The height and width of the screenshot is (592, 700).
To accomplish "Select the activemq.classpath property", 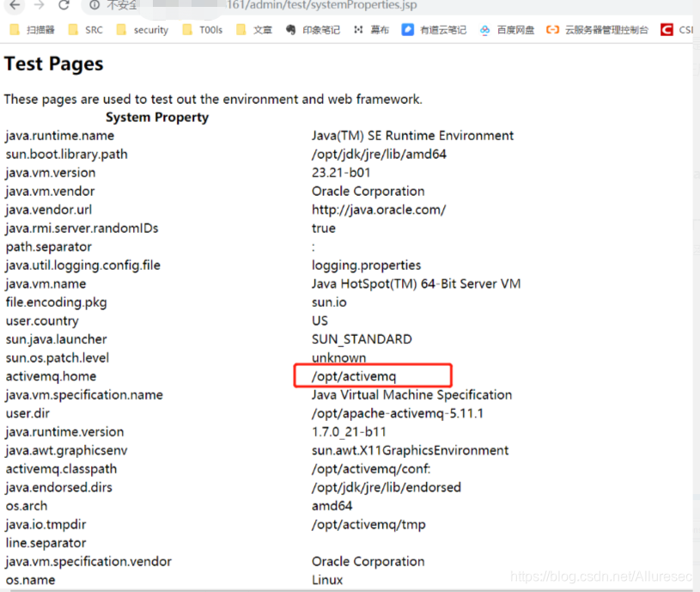I will click(61, 469).
